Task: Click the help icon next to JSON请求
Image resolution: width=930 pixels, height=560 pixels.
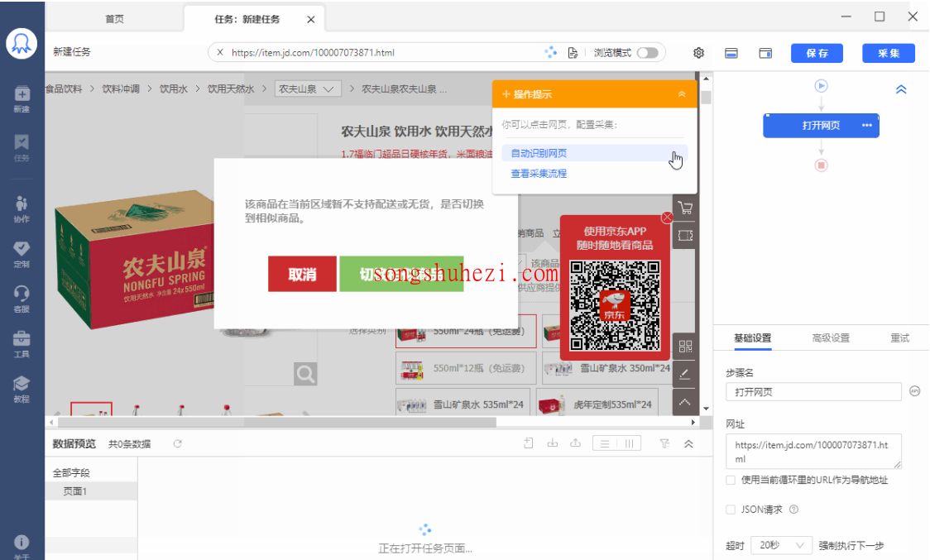Action: [x=793, y=509]
